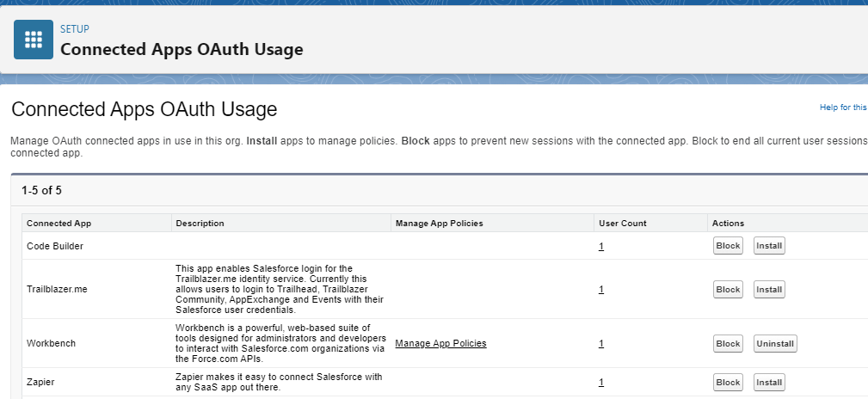Open the Trailblazer.me user count link

[601, 290]
